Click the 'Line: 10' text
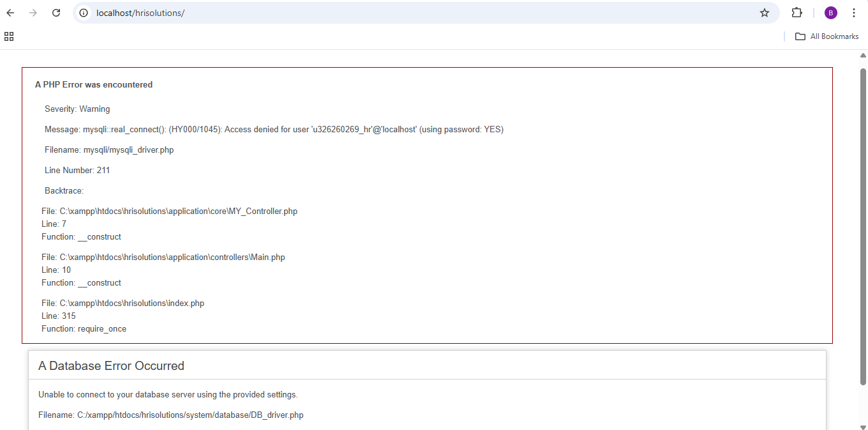Viewport: 868px width, 430px height. tap(56, 270)
